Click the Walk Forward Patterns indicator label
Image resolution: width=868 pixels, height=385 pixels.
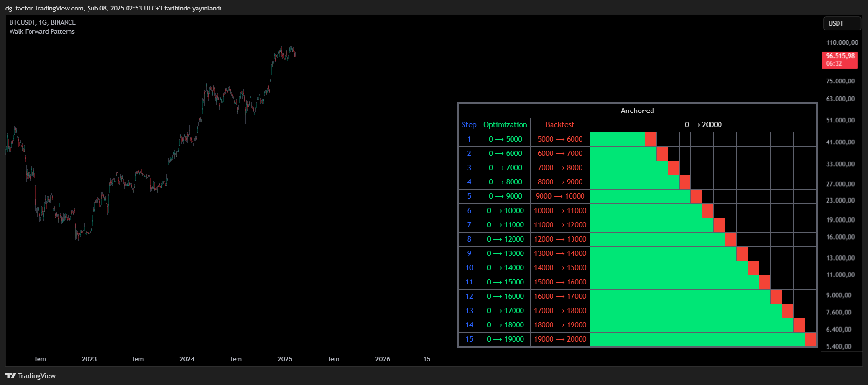coord(42,31)
